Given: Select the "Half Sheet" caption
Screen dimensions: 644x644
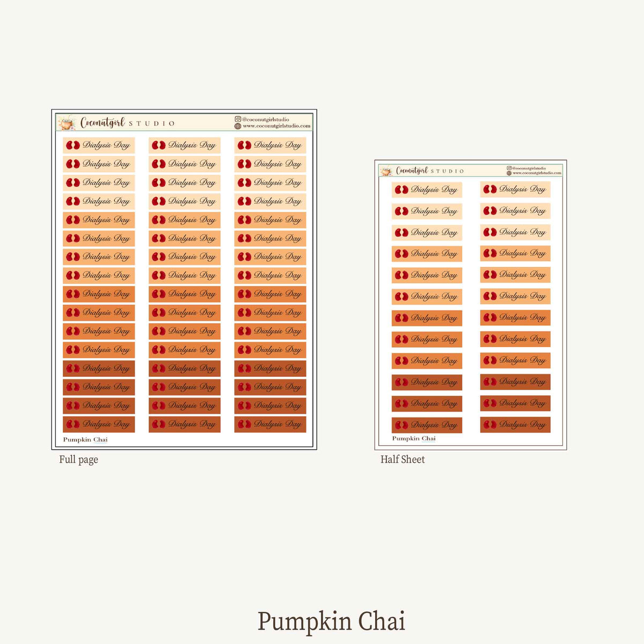Looking at the screenshot, I should (x=402, y=459).
